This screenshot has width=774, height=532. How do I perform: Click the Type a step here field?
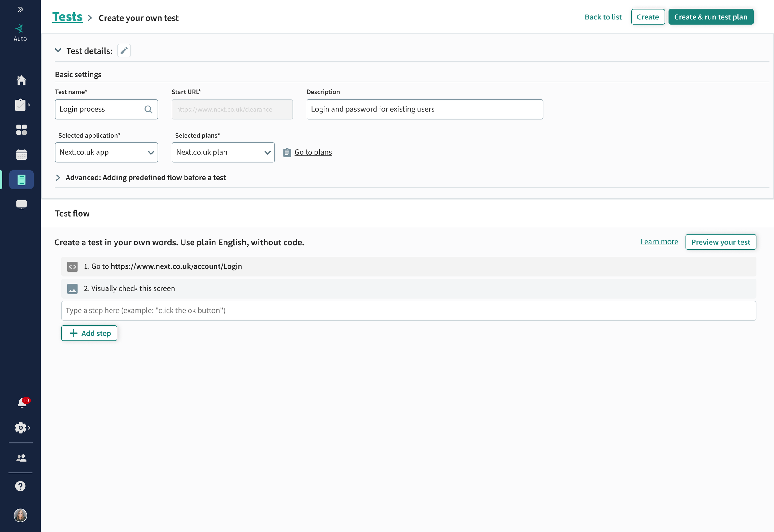click(408, 311)
